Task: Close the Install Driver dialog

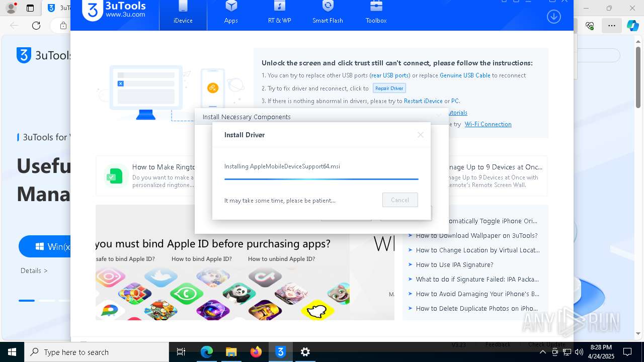Action: tap(421, 135)
